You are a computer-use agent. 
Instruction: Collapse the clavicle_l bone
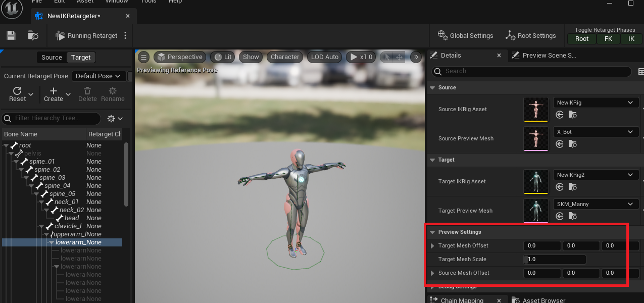pos(42,226)
